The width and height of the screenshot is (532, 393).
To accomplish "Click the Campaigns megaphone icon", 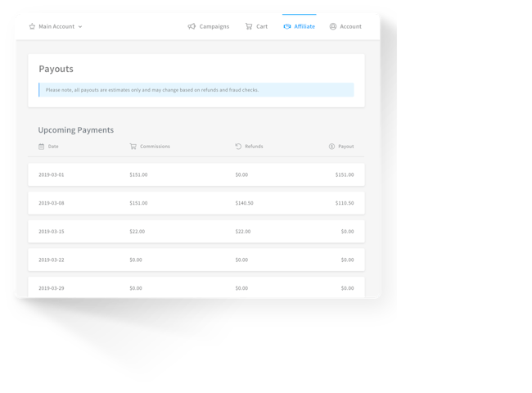I will [192, 26].
